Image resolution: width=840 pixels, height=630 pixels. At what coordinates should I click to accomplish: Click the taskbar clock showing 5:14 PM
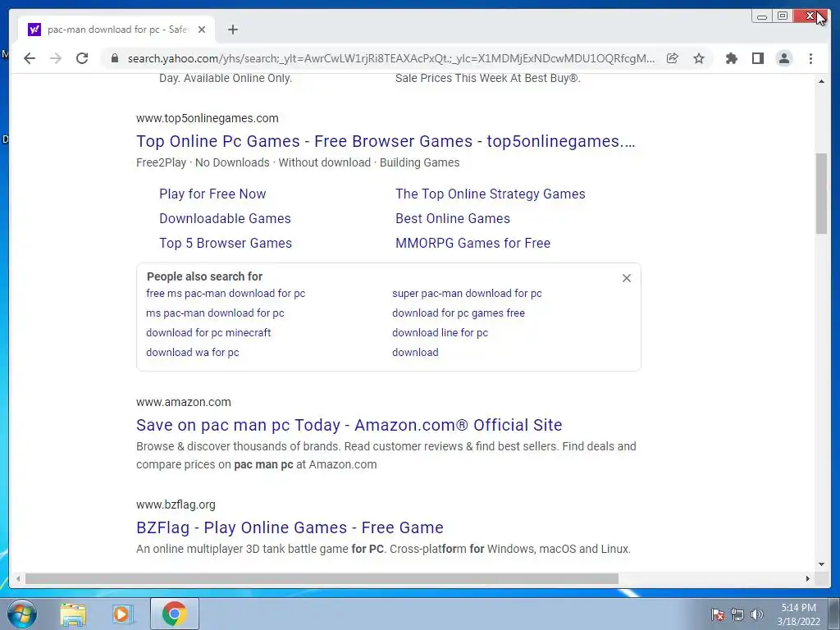[798, 614]
